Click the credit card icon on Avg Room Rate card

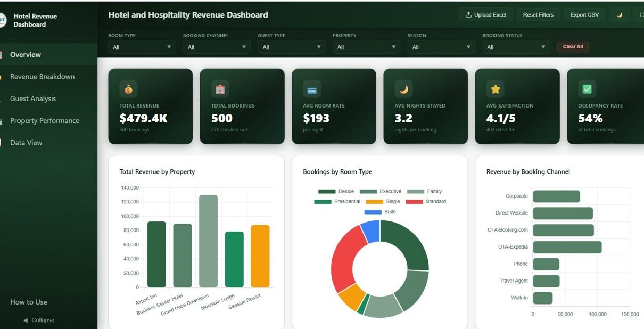click(x=312, y=89)
